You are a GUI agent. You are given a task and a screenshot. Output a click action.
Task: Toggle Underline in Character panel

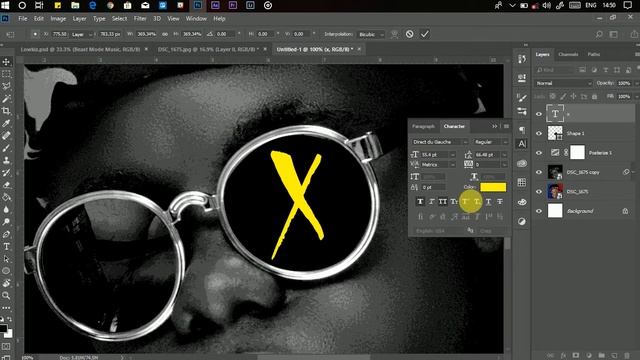pos(489,202)
